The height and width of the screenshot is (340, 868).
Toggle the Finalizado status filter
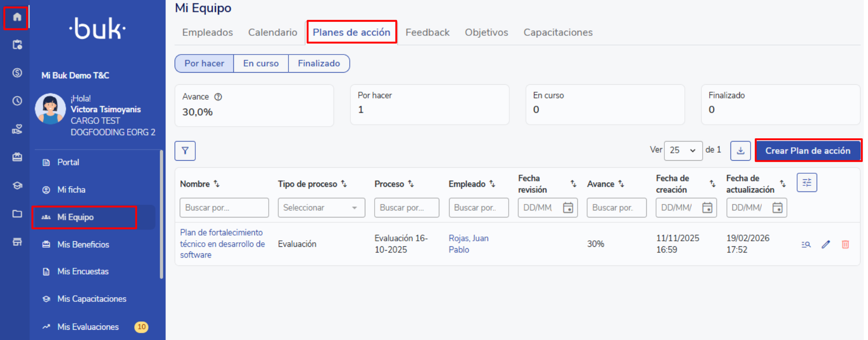click(319, 63)
